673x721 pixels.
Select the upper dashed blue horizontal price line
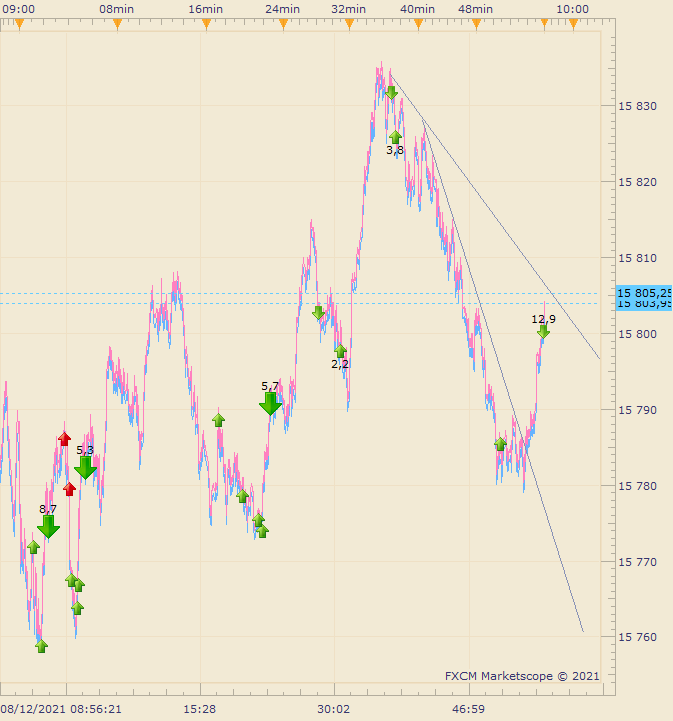coord(299,293)
